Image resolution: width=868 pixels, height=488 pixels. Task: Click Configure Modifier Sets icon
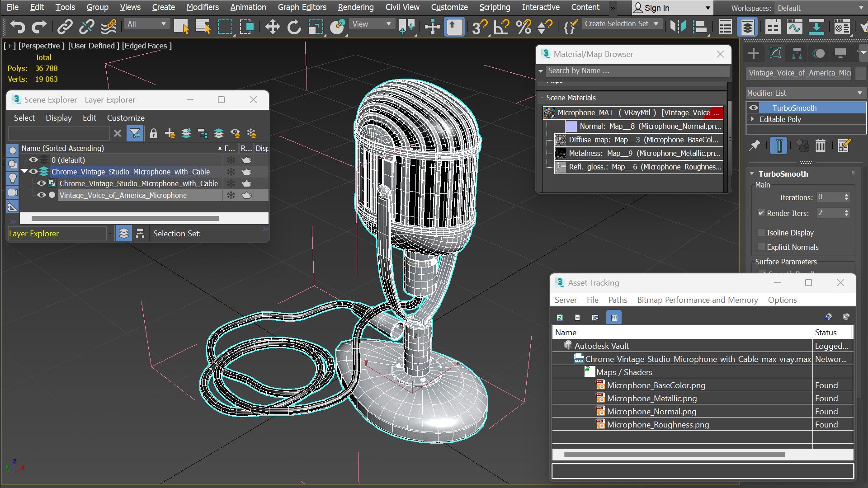click(844, 145)
